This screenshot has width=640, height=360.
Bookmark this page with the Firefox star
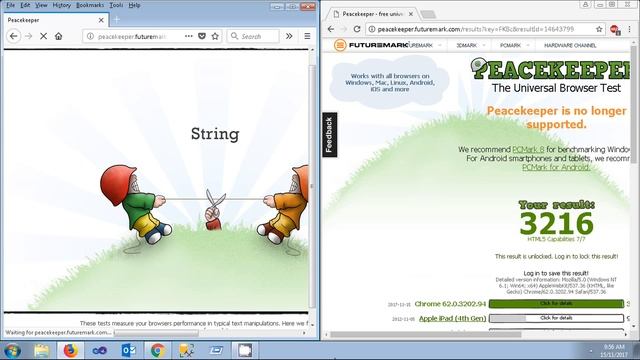click(x=215, y=36)
